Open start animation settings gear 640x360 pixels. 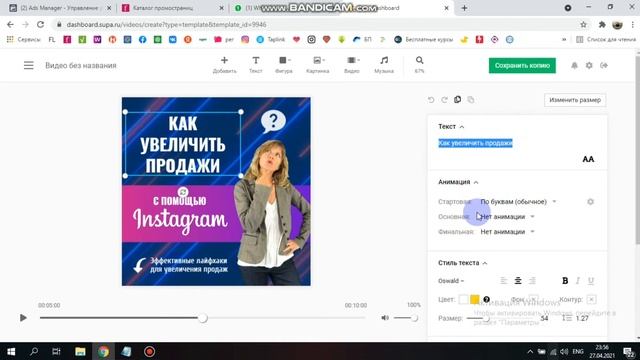click(x=590, y=202)
